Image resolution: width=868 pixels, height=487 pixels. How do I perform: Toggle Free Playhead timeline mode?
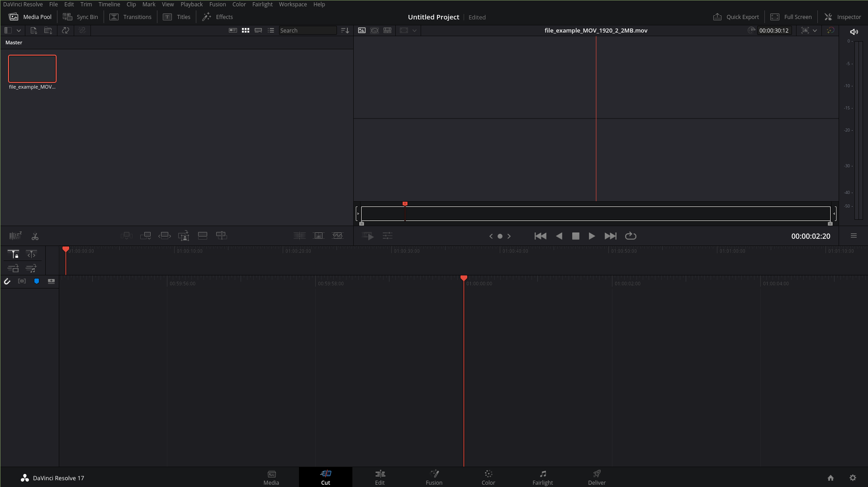pyautogui.click(x=31, y=255)
